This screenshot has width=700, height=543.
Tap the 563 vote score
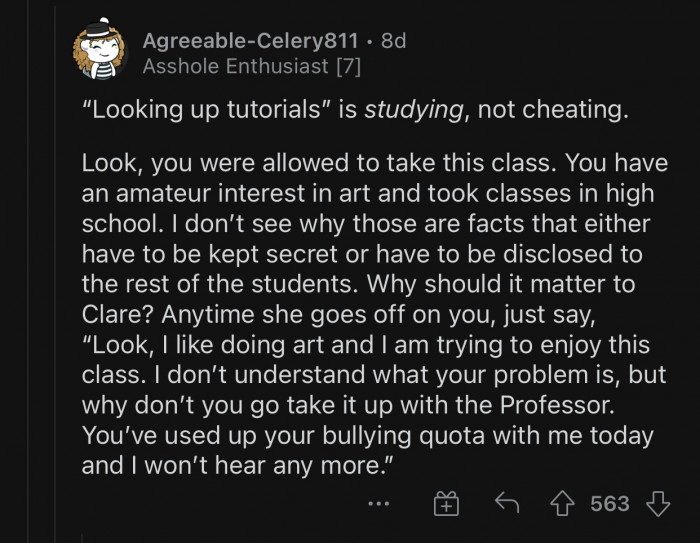pyautogui.click(x=610, y=503)
